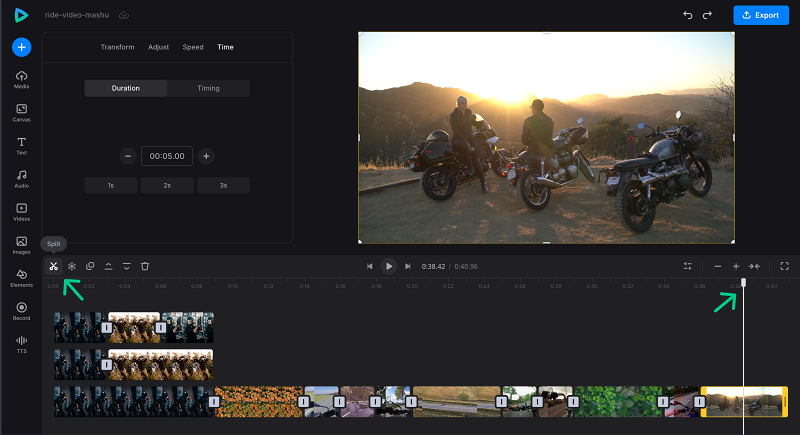Screen dimensions: 800x435
Task: Open the Canvas sidebar panel
Action: (21, 113)
